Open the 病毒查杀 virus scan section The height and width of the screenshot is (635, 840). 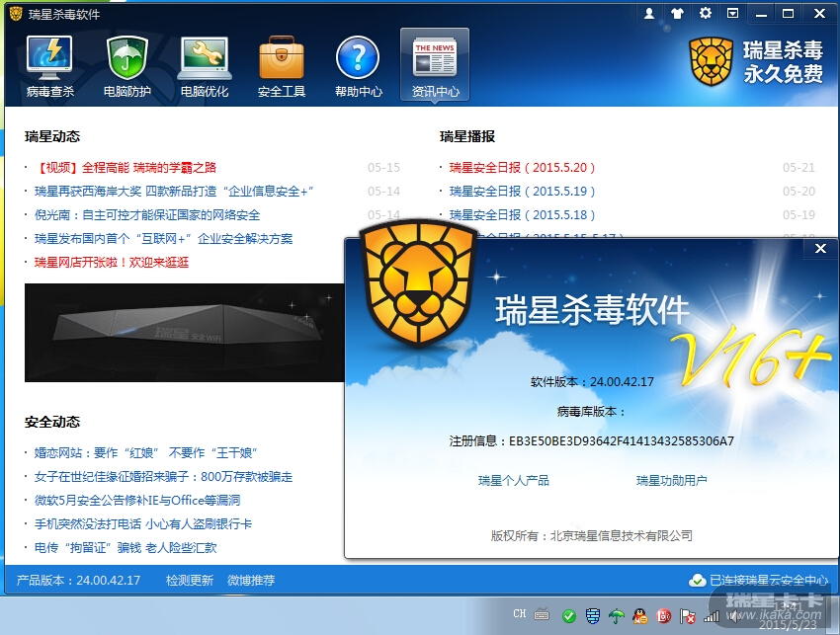pyautogui.click(x=49, y=67)
